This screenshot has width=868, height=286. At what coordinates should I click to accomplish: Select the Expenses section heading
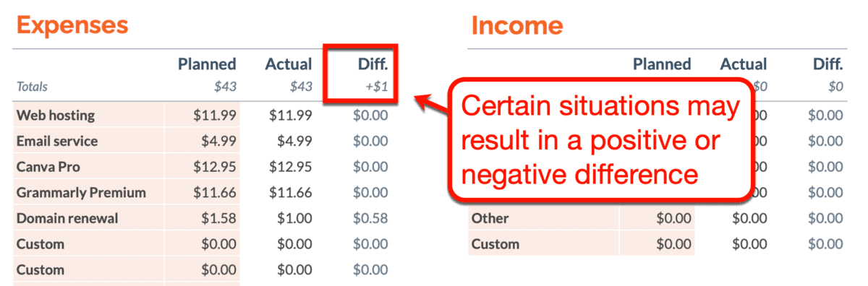(72, 25)
